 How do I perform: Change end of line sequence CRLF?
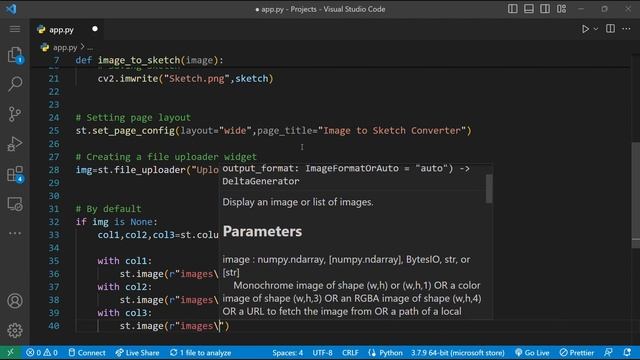pyautogui.click(x=350, y=353)
